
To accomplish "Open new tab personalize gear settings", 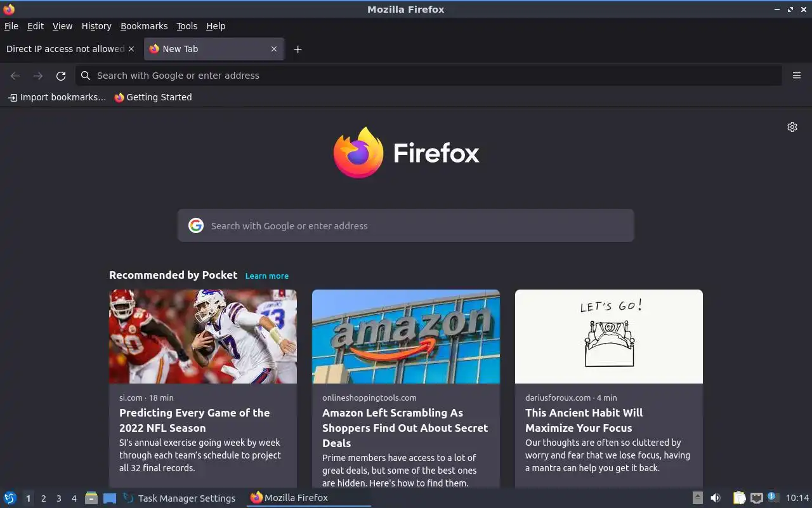I will point(792,127).
